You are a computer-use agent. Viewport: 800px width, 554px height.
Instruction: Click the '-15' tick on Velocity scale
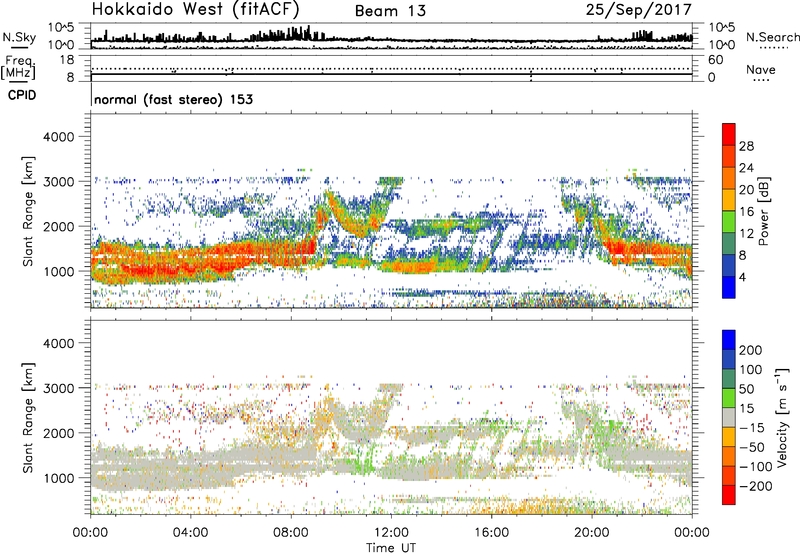point(752,427)
